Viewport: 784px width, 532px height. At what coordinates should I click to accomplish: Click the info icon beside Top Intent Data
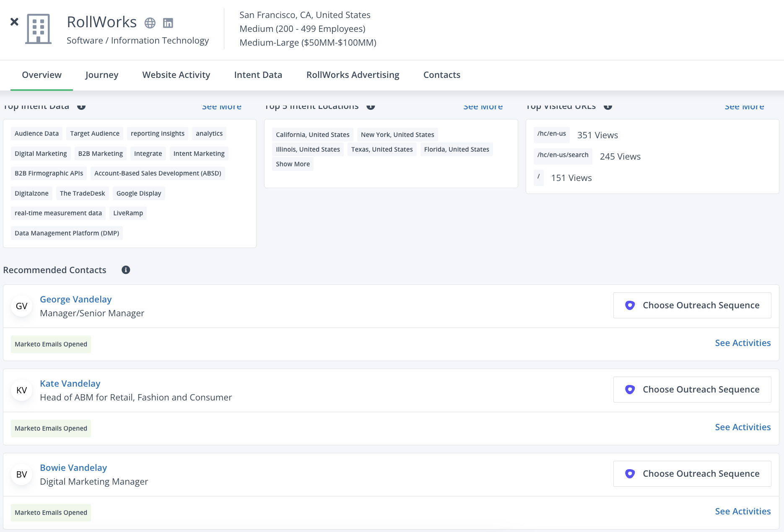pyautogui.click(x=81, y=106)
